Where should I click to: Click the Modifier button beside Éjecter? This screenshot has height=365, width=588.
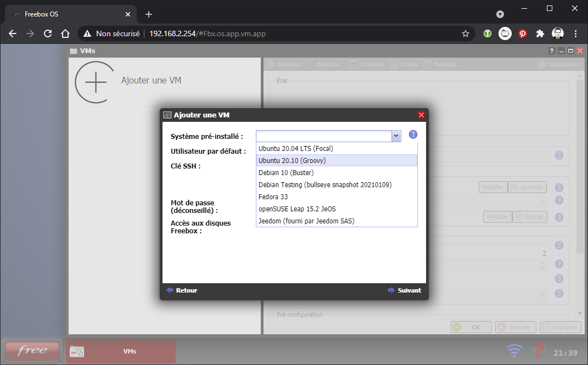pos(497,217)
